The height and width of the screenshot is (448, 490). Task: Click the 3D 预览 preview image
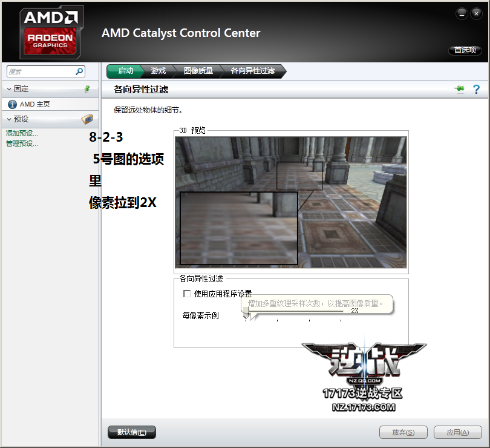click(x=291, y=202)
